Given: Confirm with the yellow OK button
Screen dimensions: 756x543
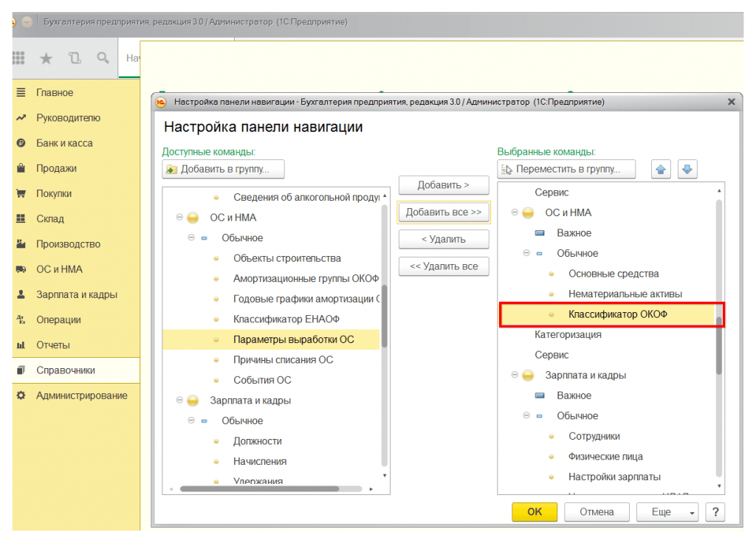Looking at the screenshot, I should tap(535, 512).
